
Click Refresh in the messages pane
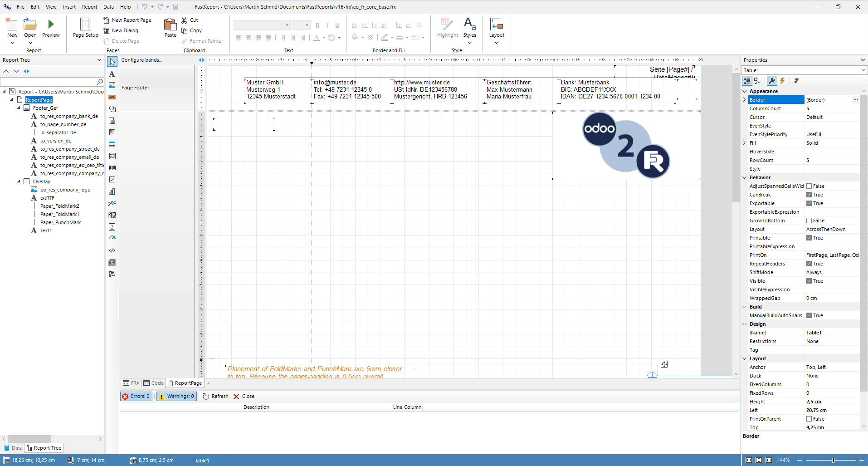215,396
